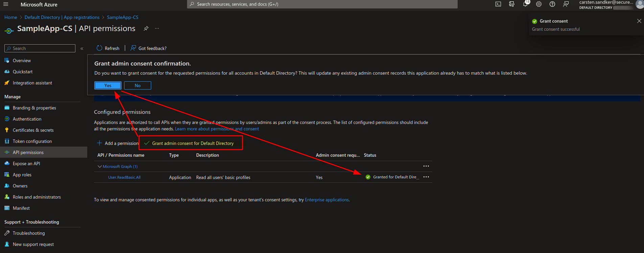Click the Quickstart cloud icon
This screenshot has height=253, width=644.
coord(7,72)
